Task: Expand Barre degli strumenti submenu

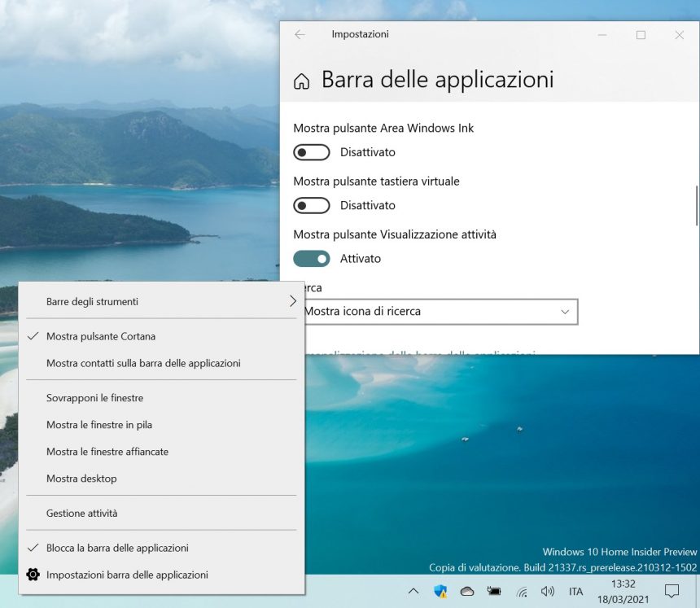Action: point(162,301)
